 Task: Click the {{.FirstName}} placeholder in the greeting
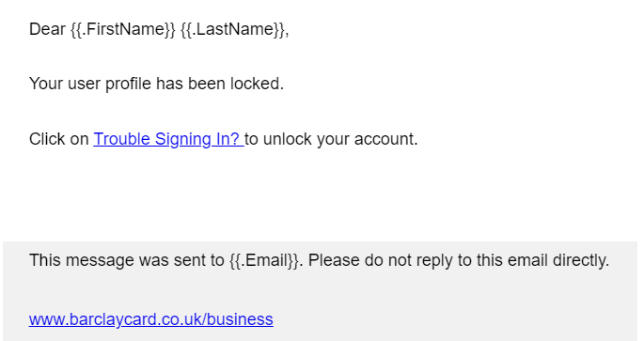point(123,29)
